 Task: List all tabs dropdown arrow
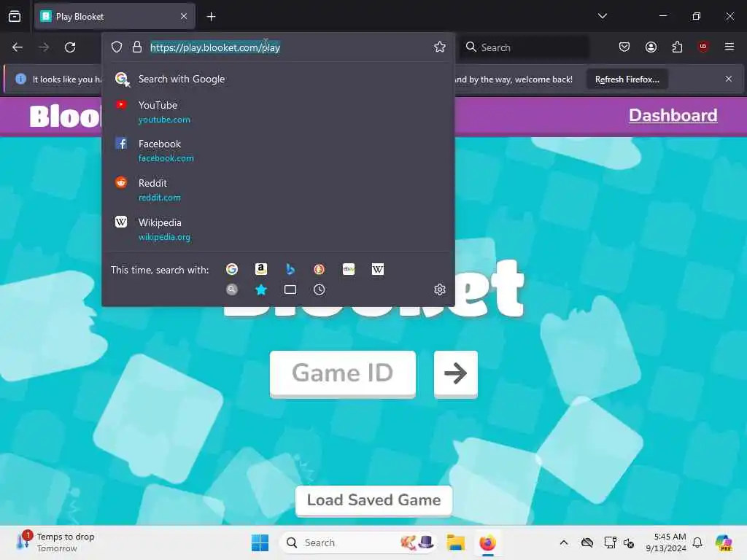603,16
